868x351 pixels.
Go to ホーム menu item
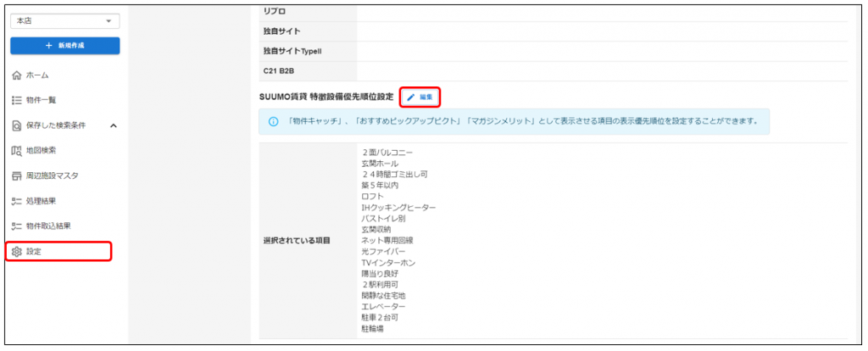[x=37, y=75]
